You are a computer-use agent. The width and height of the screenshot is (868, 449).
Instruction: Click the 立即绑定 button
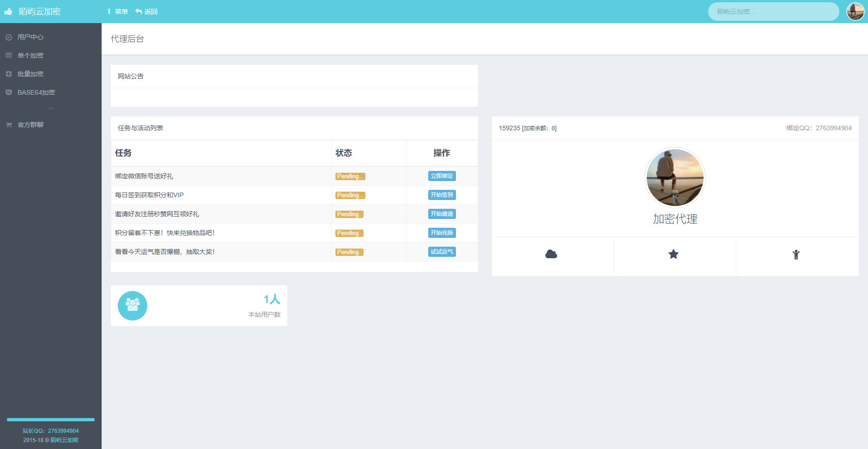click(x=442, y=176)
